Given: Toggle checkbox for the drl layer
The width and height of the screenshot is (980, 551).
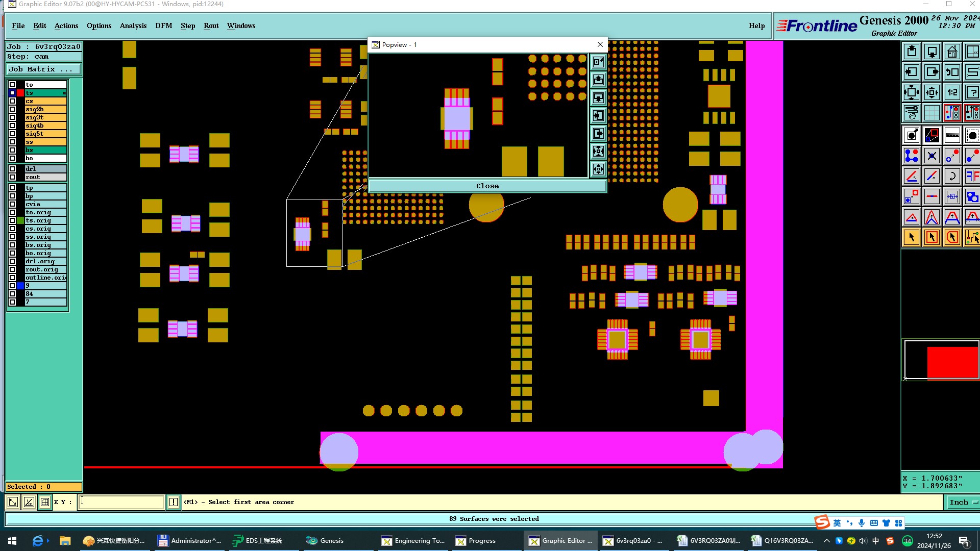Looking at the screenshot, I should click(12, 169).
